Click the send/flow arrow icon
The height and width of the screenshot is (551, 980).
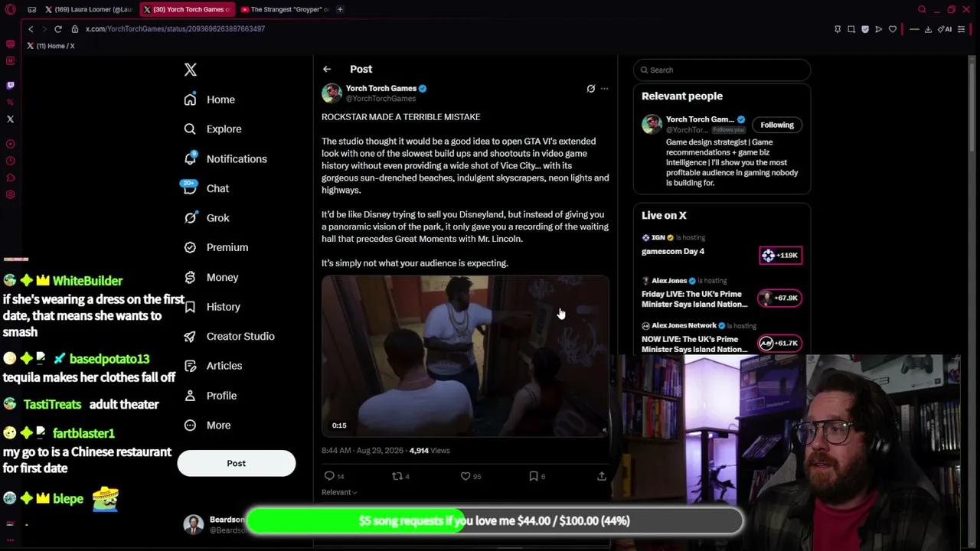pyautogui.click(x=879, y=29)
